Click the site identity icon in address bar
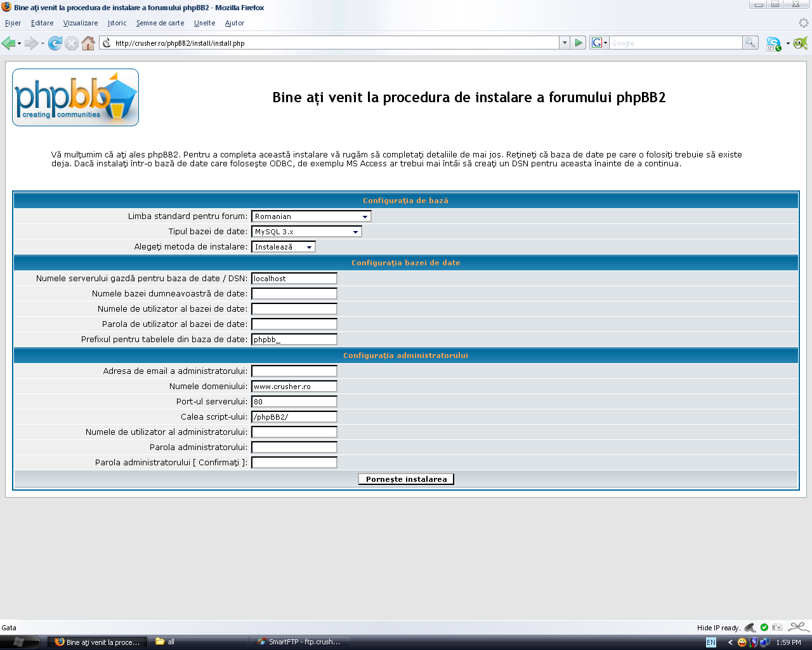The image size is (812, 650). pos(107,43)
